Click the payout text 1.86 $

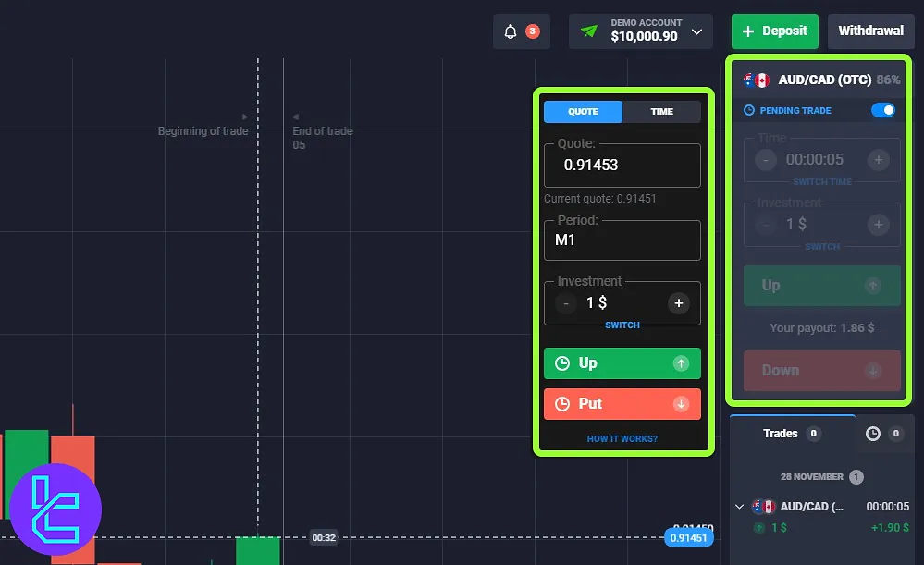click(857, 328)
